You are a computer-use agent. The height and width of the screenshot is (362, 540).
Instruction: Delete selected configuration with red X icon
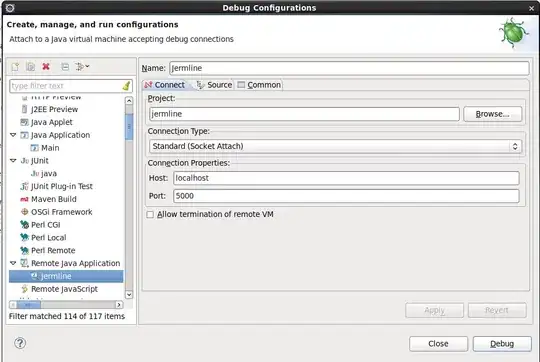pyautogui.click(x=46, y=66)
